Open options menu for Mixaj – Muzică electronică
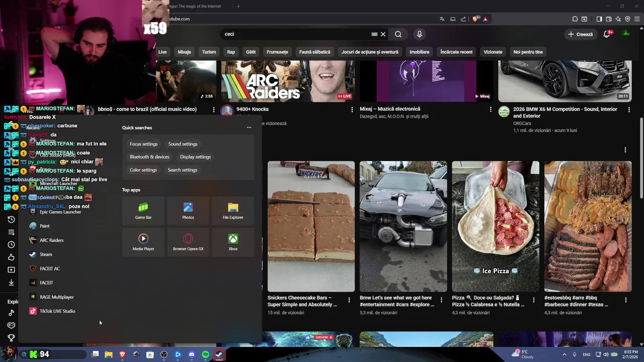Image resolution: width=644 pixels, height=362 pixels. [491, 110]
